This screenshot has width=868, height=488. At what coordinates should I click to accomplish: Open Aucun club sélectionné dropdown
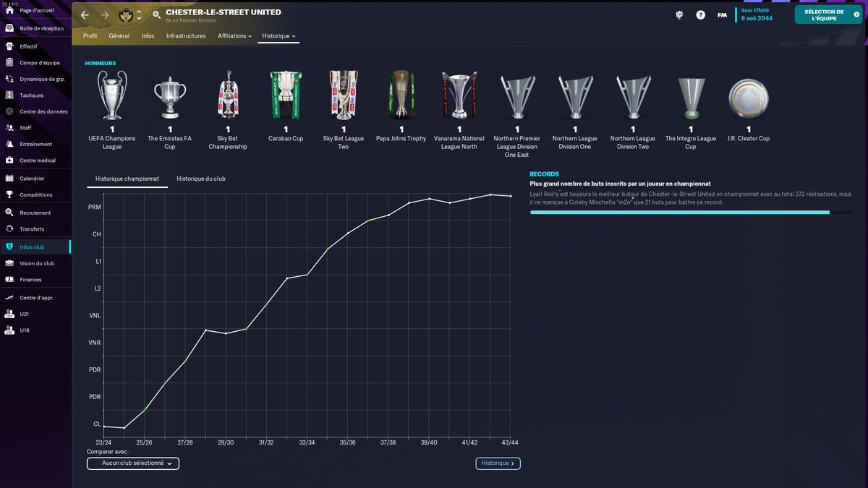(x=133, y=463)
